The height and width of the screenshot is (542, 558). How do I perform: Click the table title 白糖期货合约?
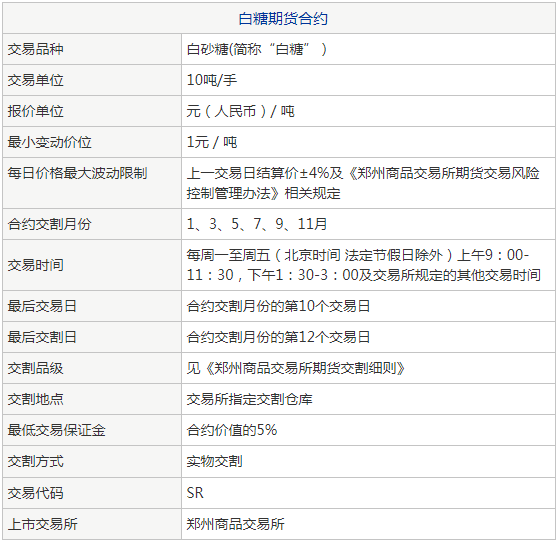(283, 19)
